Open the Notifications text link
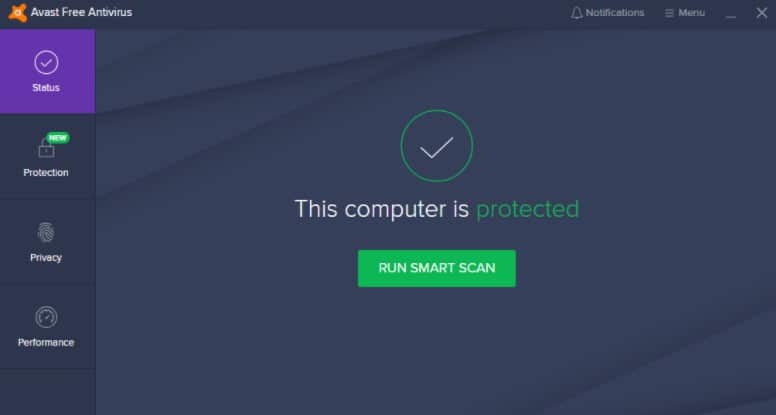776x415 pixels. [615, 13]
